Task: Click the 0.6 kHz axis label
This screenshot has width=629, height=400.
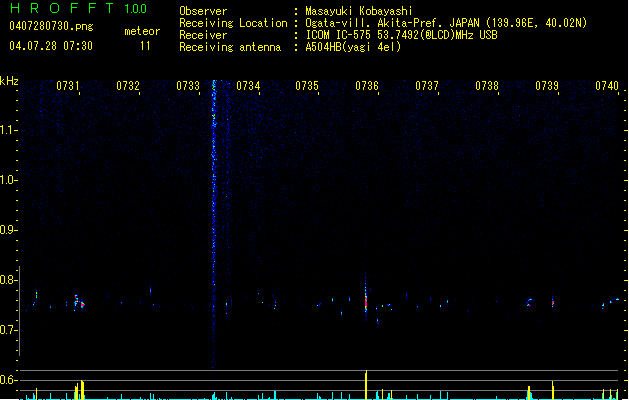Action: click(8, 380)
